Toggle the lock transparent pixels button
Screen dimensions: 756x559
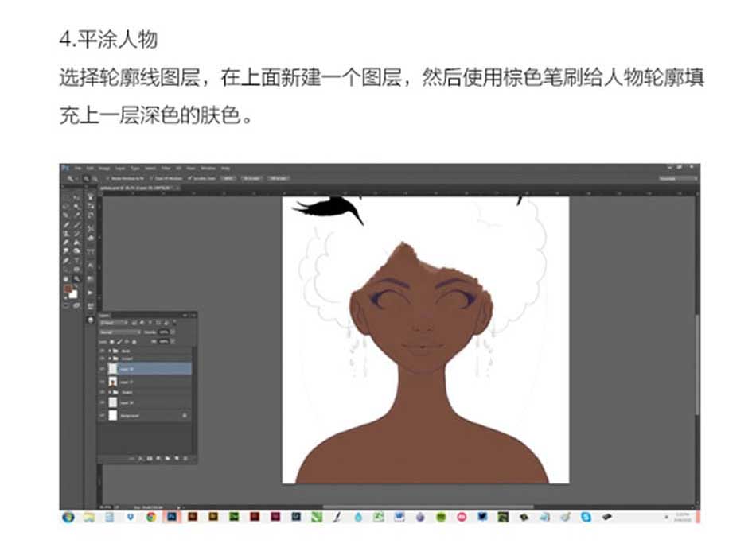tap(111, 340)
